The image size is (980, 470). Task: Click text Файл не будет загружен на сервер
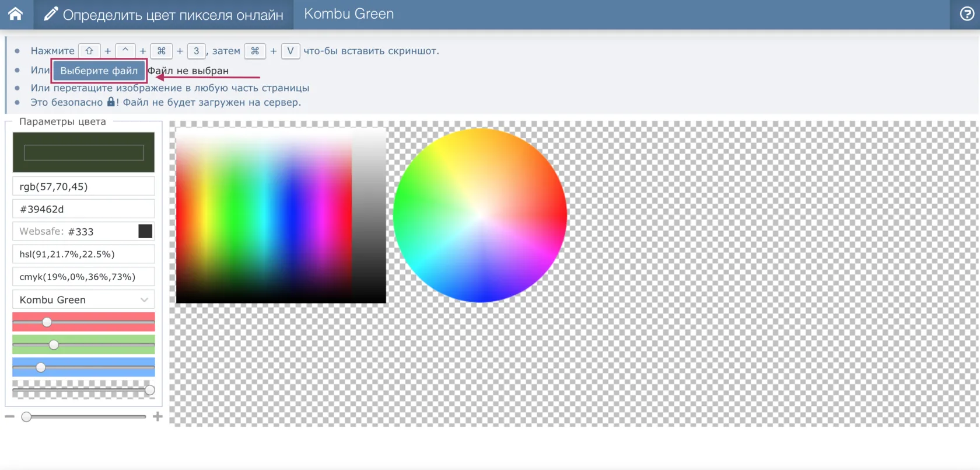pyautogui.click(x=212, y=102)
